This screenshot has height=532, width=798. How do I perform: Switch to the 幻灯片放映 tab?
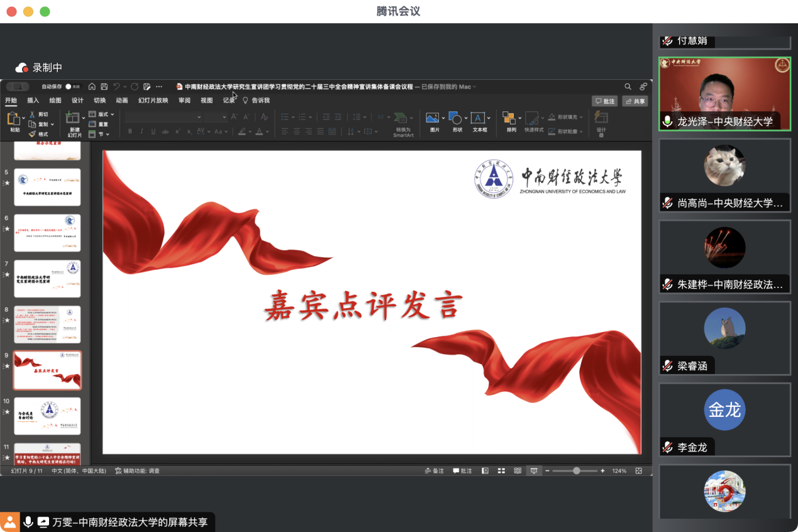click(153, 101)
